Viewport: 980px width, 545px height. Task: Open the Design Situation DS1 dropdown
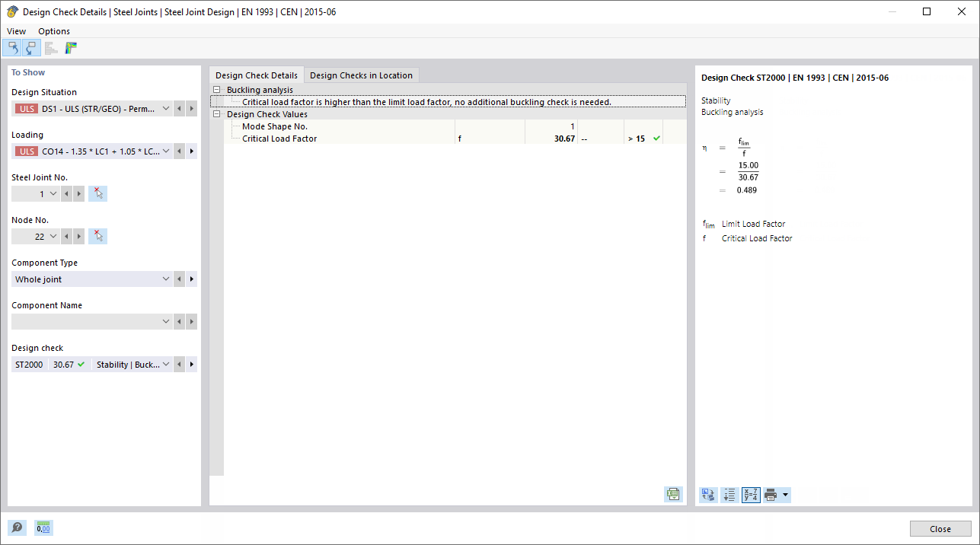pos(166,108)
